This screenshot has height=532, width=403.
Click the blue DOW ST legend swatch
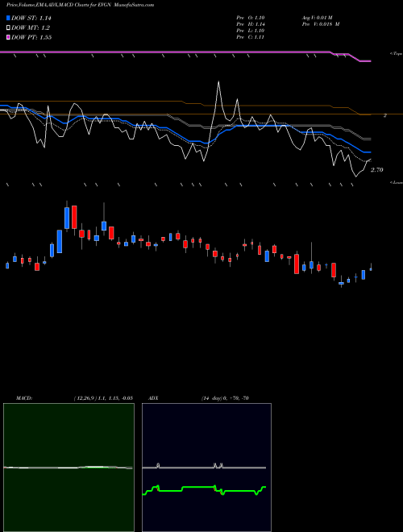point(9,18)
